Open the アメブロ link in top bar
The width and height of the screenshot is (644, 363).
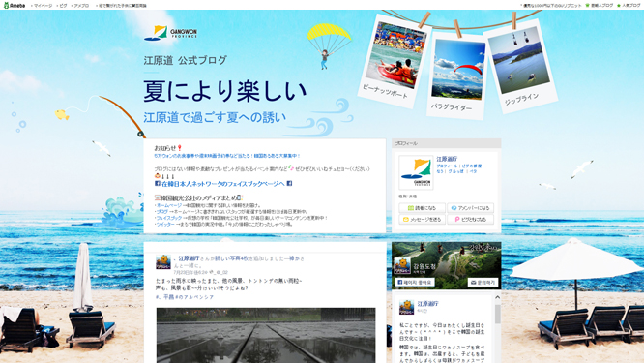point(81,6)
